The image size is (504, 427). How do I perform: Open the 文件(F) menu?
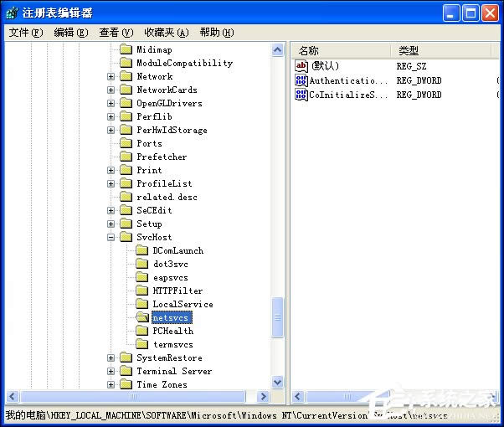[x=26, y=33]
